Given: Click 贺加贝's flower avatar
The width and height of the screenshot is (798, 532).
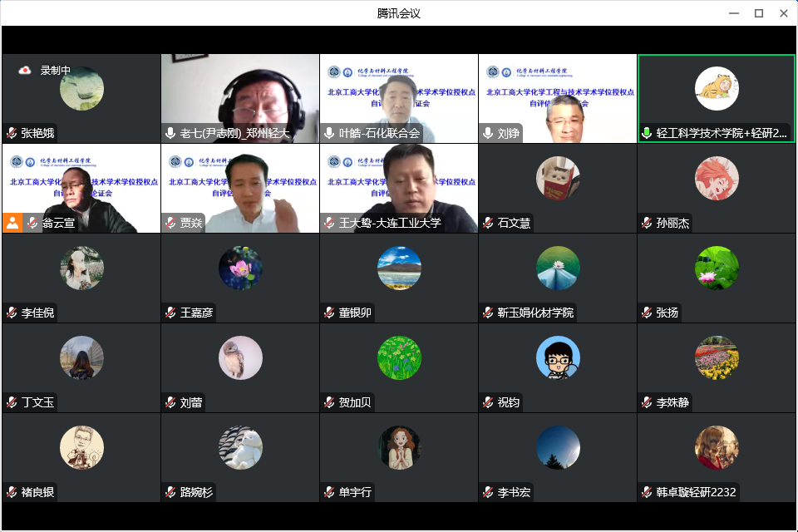Looking at the screenshot, I should [399, 359].
